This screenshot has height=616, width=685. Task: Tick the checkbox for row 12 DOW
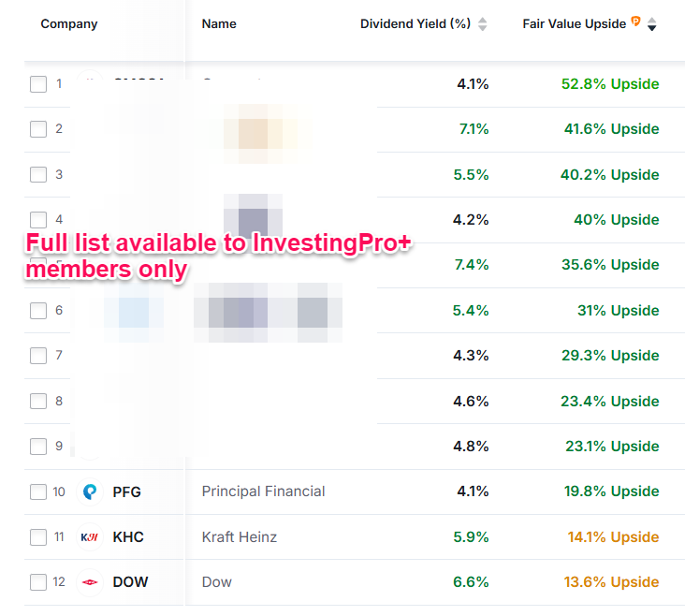point(38,582)
